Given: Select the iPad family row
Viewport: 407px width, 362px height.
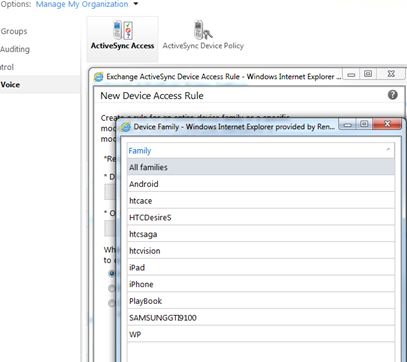Looking at the screenshot, I should tap(261, 267).
